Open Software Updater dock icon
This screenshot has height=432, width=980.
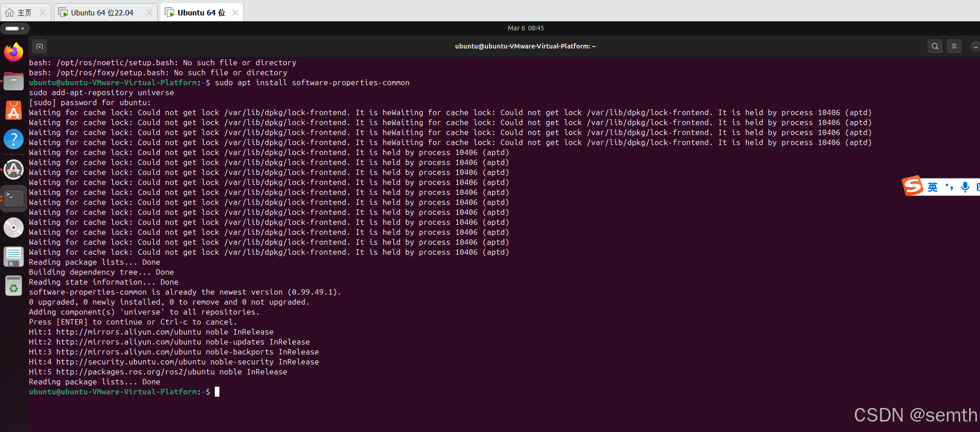click(14, 170)
